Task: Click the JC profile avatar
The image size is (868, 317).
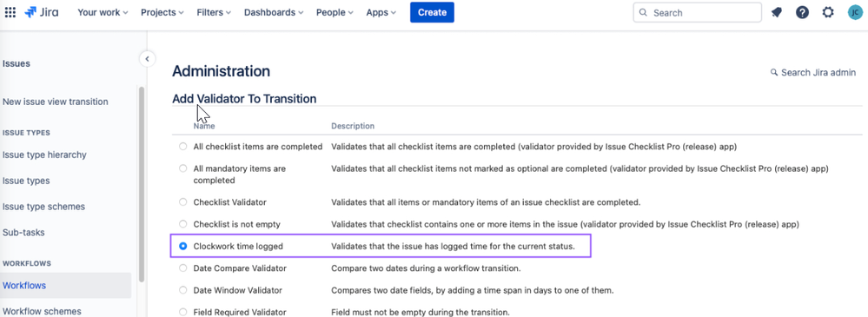Action: point(854,12)
